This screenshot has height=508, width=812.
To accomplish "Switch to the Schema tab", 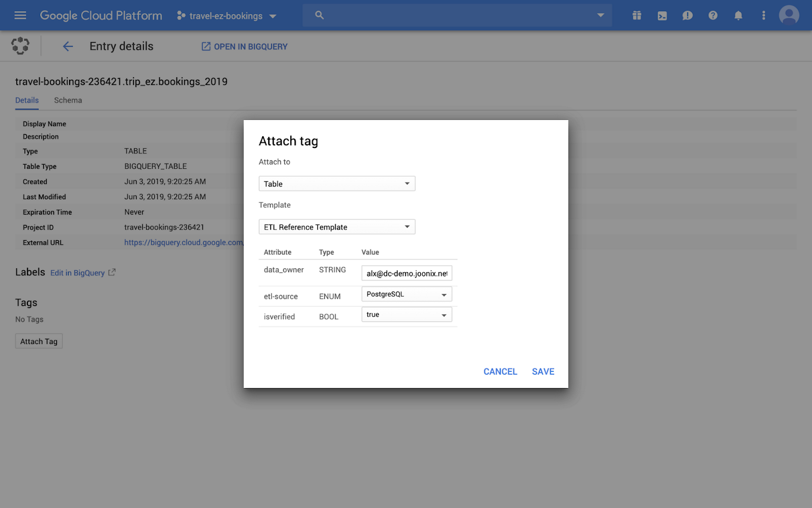I will [x=67, y=100].
